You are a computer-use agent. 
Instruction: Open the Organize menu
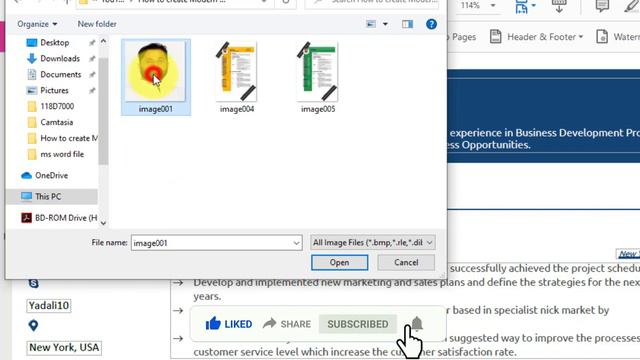tap(37, 24)
